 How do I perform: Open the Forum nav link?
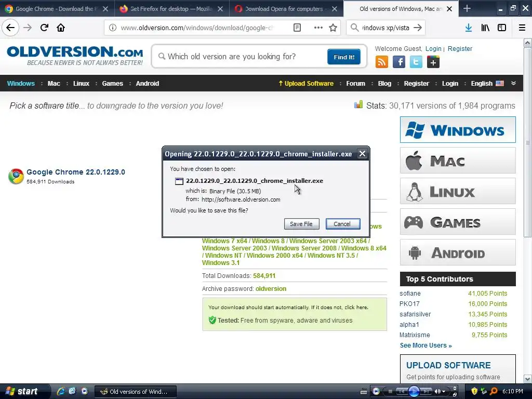pos(355,84)
